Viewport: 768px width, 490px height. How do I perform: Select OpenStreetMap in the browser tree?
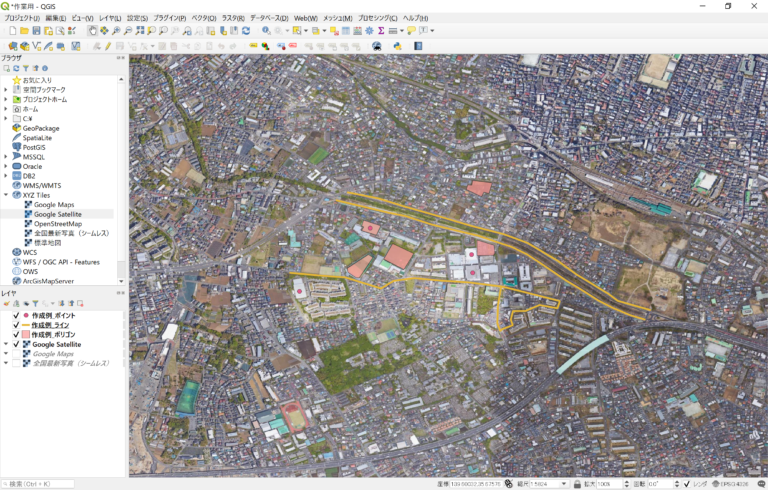tap(58, 224)
